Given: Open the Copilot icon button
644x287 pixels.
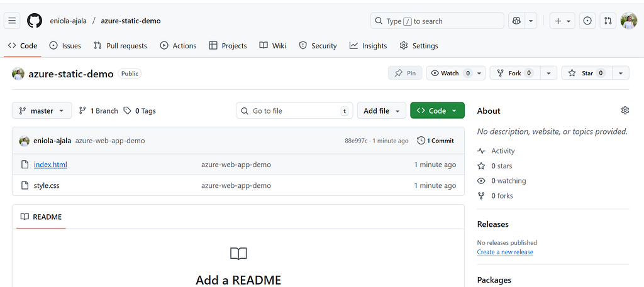Looking at the screenshot, I should (516, 21).
